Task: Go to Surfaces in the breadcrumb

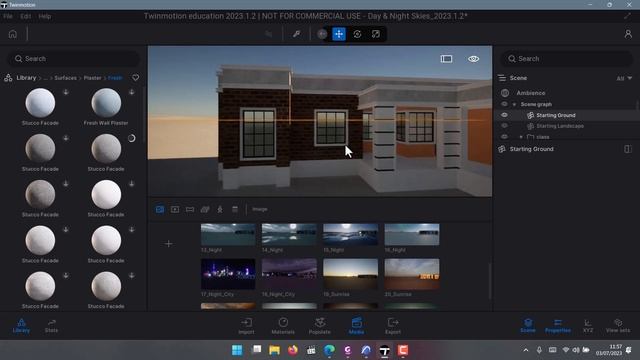Action: point(65,78)
